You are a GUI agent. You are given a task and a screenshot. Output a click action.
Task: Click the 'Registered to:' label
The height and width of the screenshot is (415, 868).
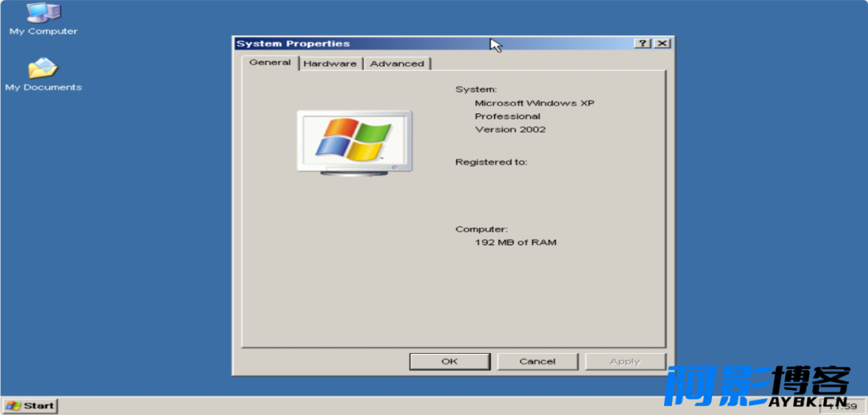click(x=492, y=162)
